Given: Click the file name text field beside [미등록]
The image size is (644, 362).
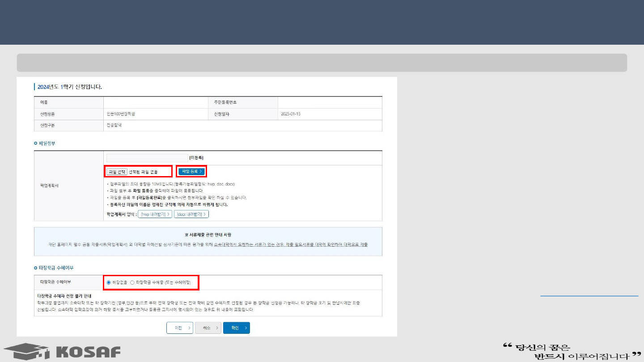Looking at the screenshot, I should 147,158.
